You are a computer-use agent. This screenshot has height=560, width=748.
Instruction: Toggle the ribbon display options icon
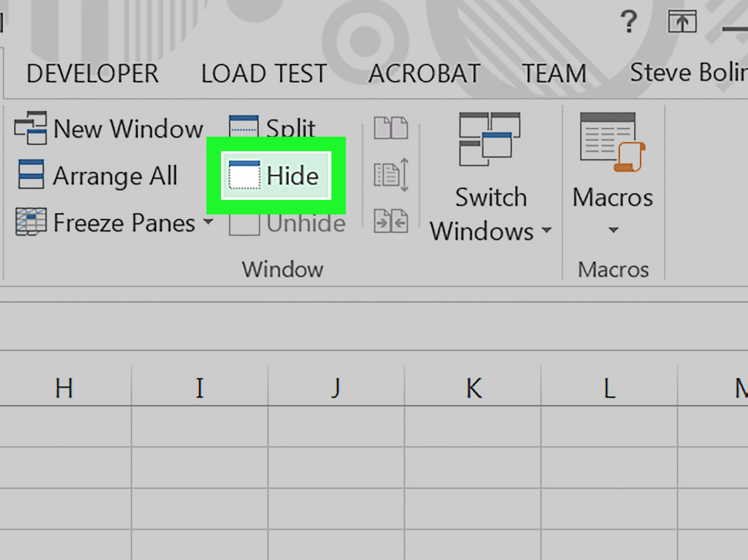click(682, 22)
